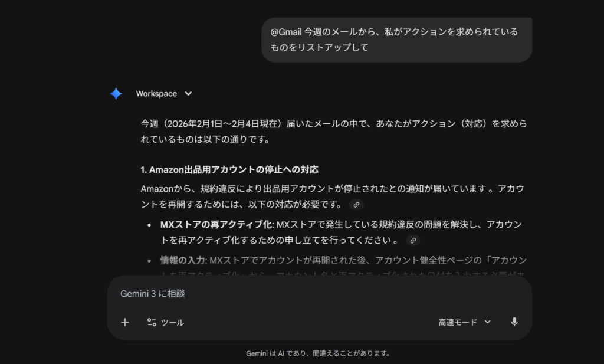Click the faded '情報の入力' bullet item
This screenshot has height=364, width=604.
click(182, 260)
